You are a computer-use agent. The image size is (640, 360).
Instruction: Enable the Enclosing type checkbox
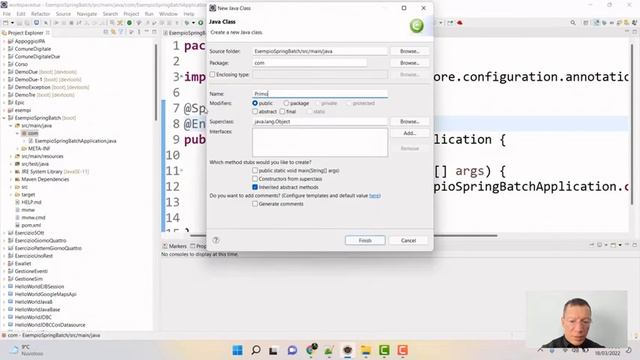coord(212,74)
